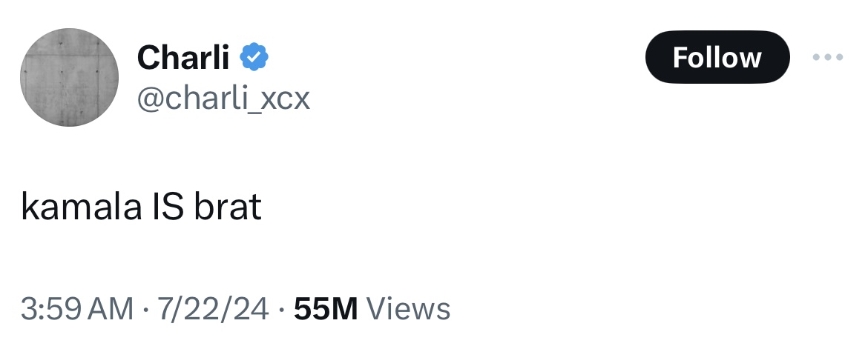Click the word "kamala" in the tweet
The image size is (868, 349).
(x=70, y=208)
